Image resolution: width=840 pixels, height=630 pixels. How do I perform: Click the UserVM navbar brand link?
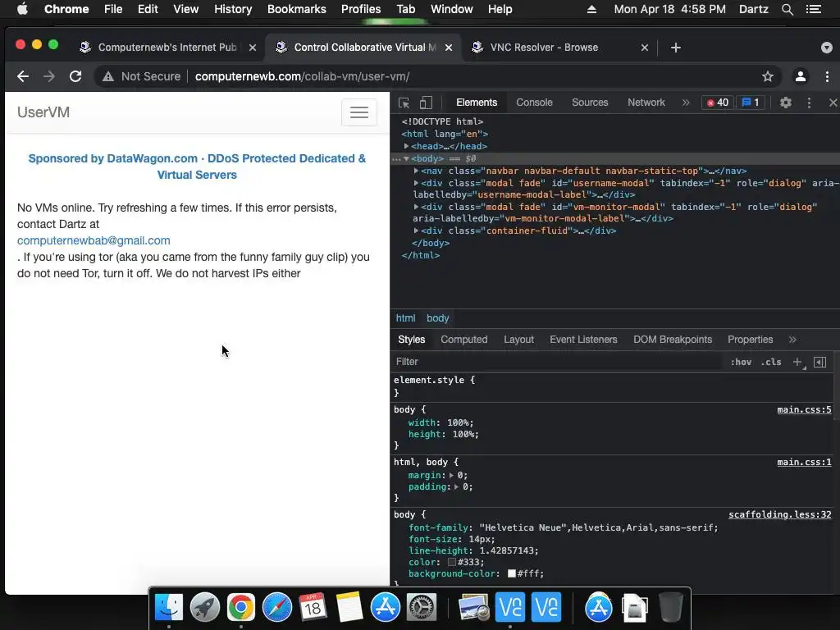click(43, 112)
